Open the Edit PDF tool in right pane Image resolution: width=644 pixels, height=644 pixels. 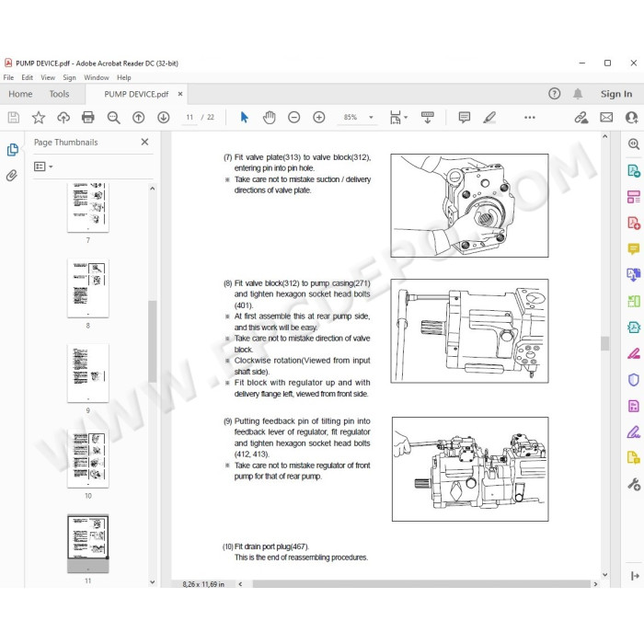click(634, 197)
